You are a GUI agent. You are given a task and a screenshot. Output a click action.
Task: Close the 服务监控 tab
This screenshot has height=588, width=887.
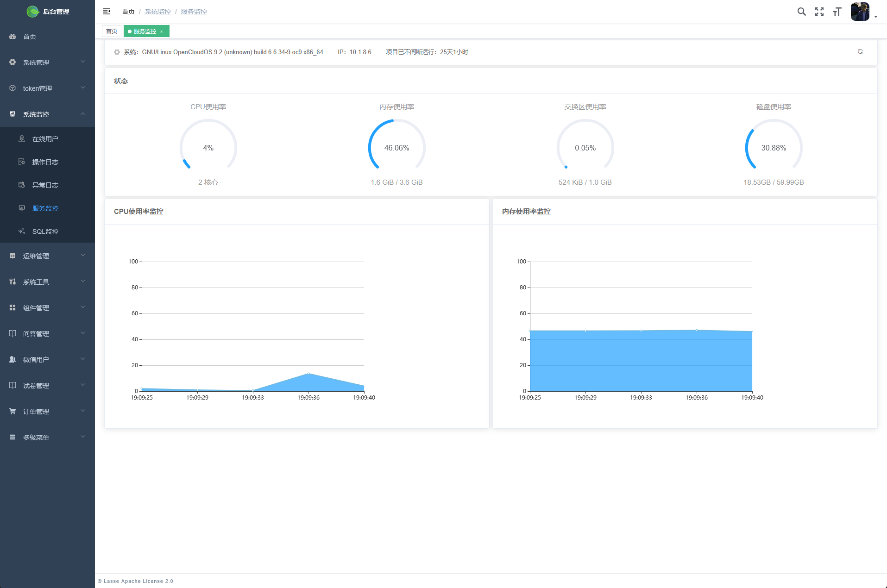pyautogui.click(x=161, y=31)
